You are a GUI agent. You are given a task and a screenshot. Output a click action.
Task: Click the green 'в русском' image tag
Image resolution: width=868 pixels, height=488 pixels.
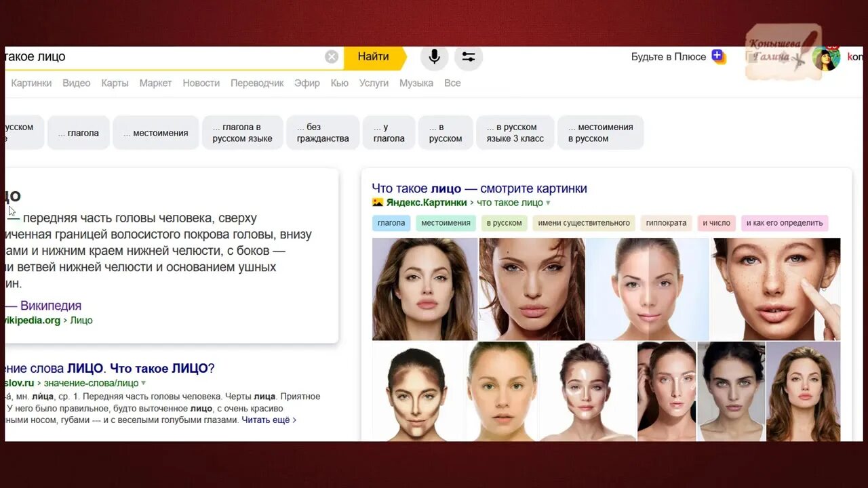pyautogui.click(x=504, y=223)
